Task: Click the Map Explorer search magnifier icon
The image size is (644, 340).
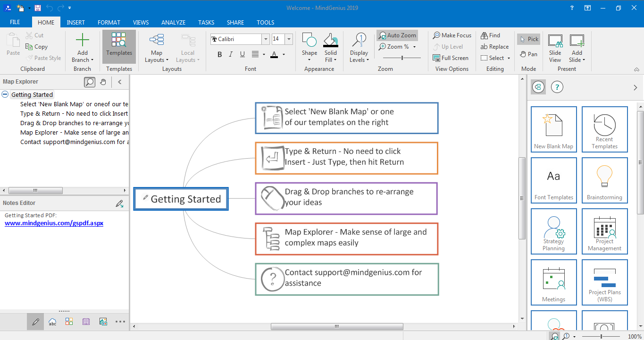Action: click(89, 82)
